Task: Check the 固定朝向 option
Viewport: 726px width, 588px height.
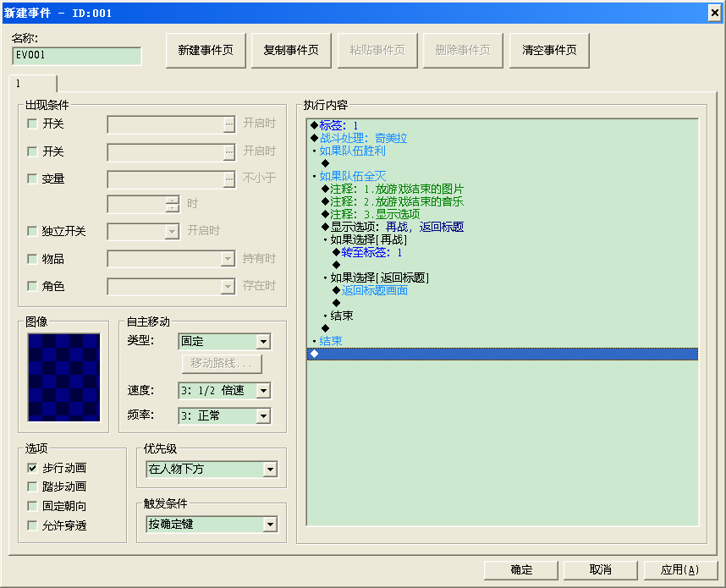Action: (32, 506)
